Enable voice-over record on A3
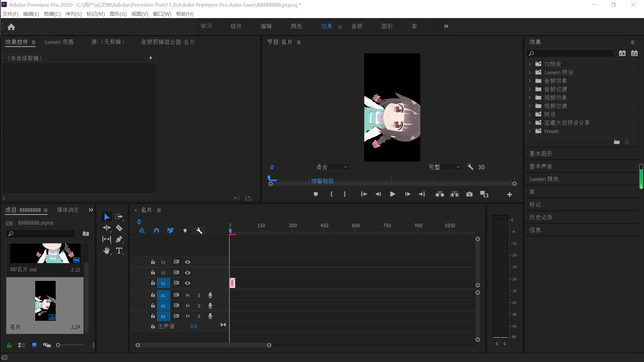Screen dimensions: 644x362 click(x=210, y=316)
